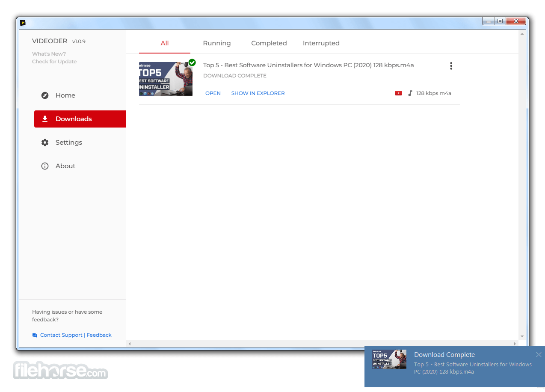Minimize the Videoder window

point(488,21)
